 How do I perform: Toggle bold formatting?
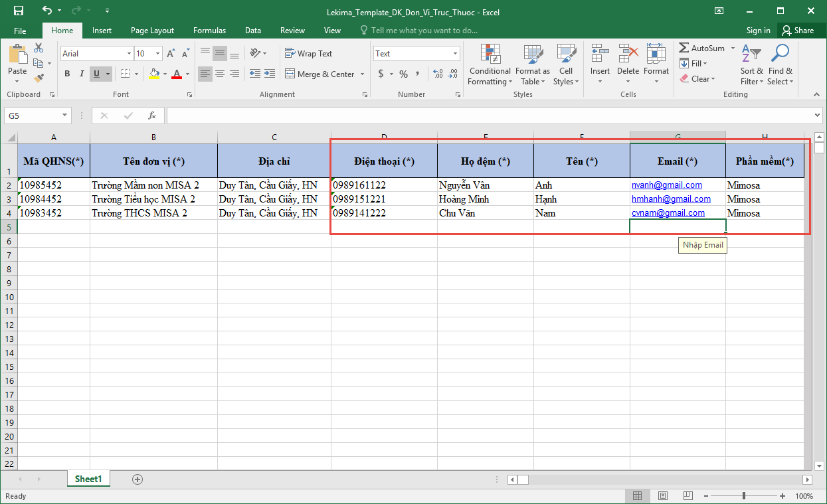pos(67,74)
